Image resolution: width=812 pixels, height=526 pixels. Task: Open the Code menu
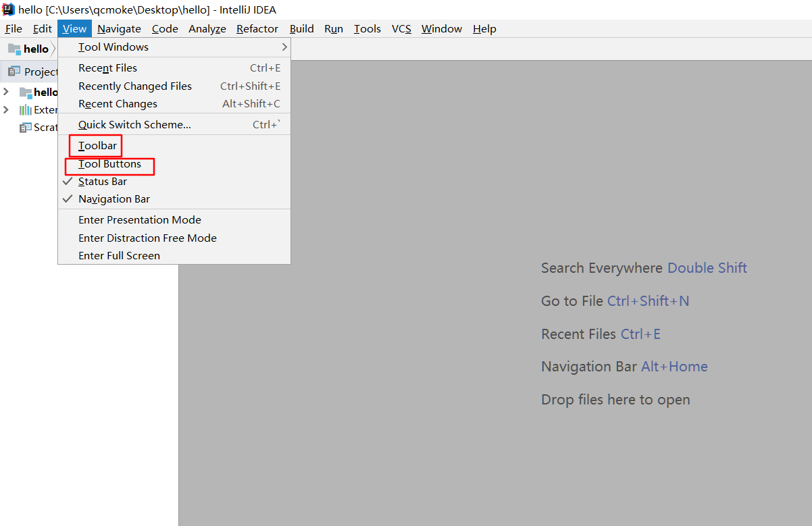[x=165, y=28]
